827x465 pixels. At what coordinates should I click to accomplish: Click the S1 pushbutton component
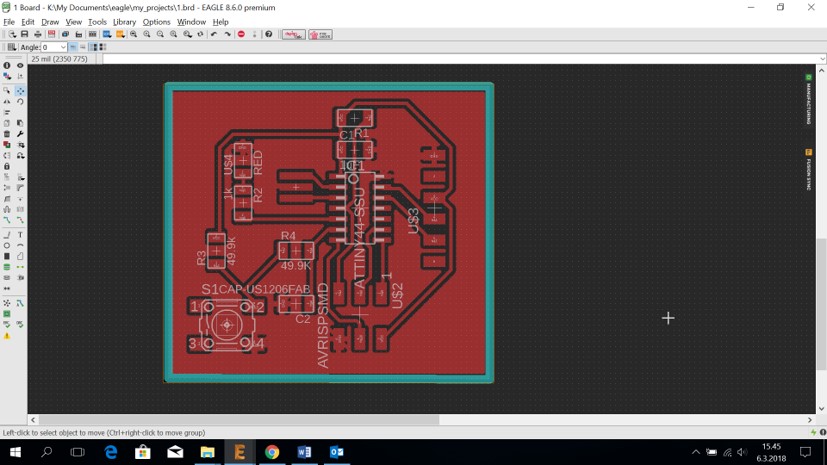coord(227,325)
